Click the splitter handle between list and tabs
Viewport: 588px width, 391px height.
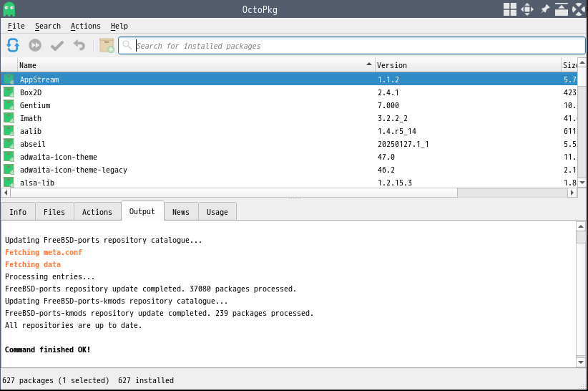pos(295,198)
